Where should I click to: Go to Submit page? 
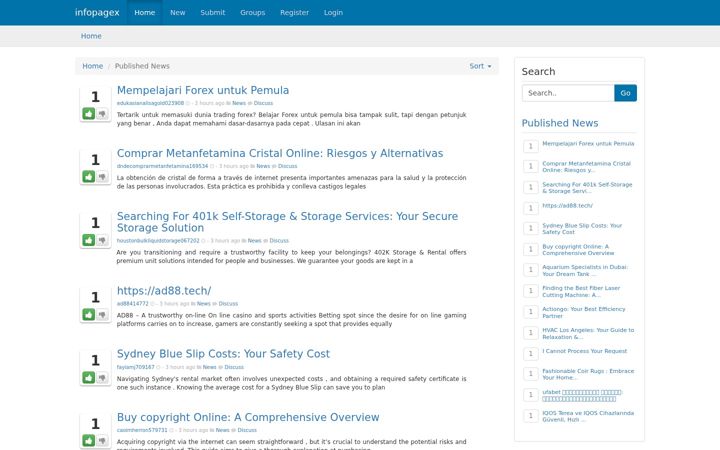pyautogui.click(x=213, y=12)
